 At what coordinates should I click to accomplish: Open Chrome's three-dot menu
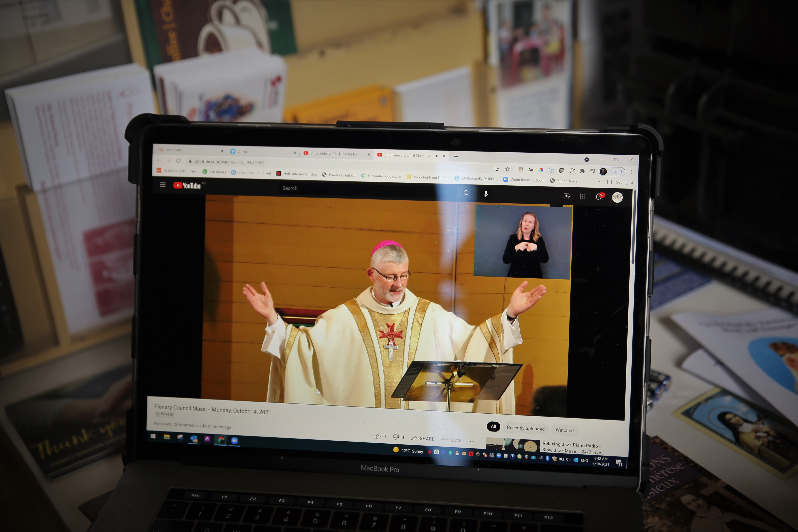[x=631, y=172]
